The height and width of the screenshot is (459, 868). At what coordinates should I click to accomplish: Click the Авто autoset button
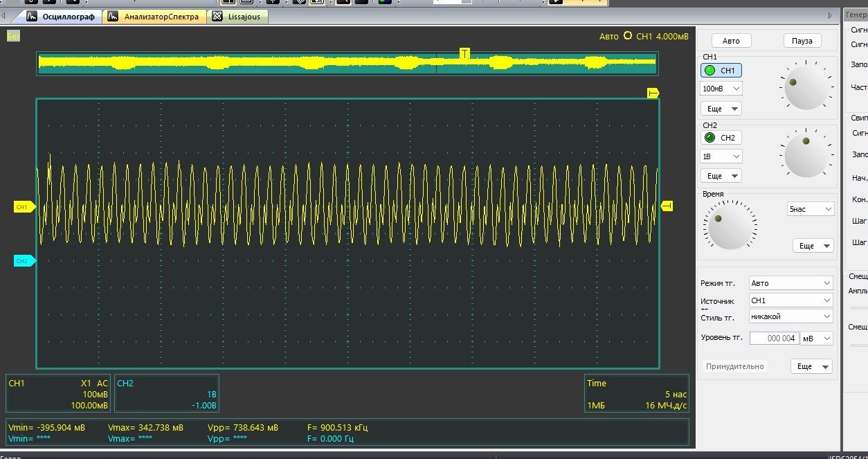(731, 41)
